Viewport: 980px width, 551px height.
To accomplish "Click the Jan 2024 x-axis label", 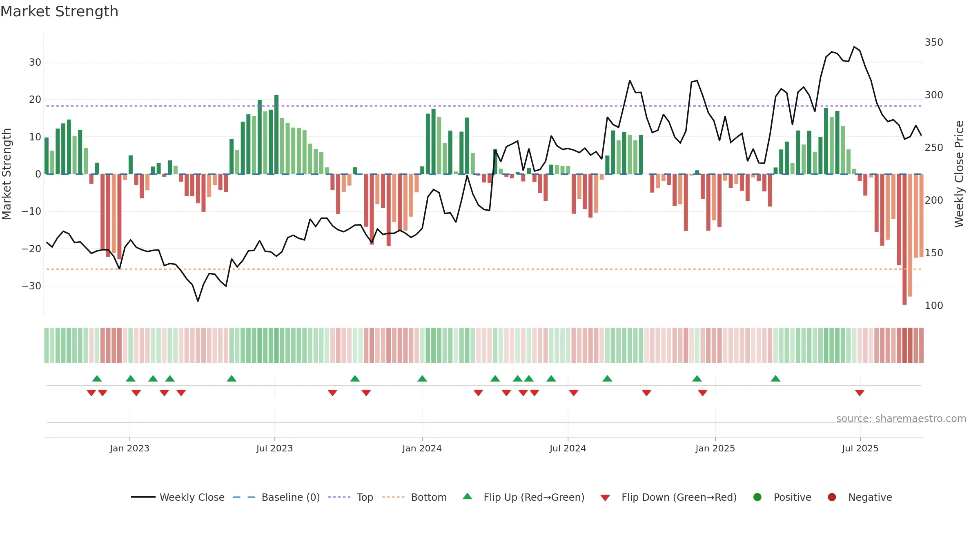I will 422,448.
